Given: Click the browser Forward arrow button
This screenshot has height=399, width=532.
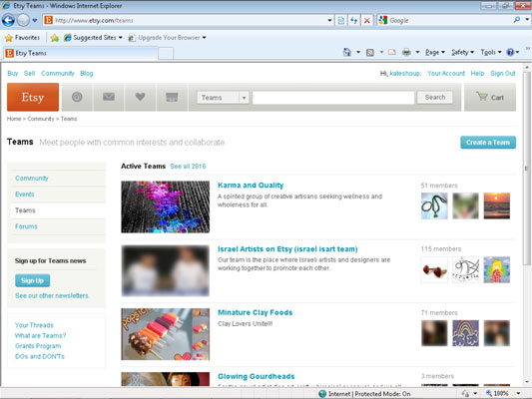Looking at the screenshot, I should 23,20.
